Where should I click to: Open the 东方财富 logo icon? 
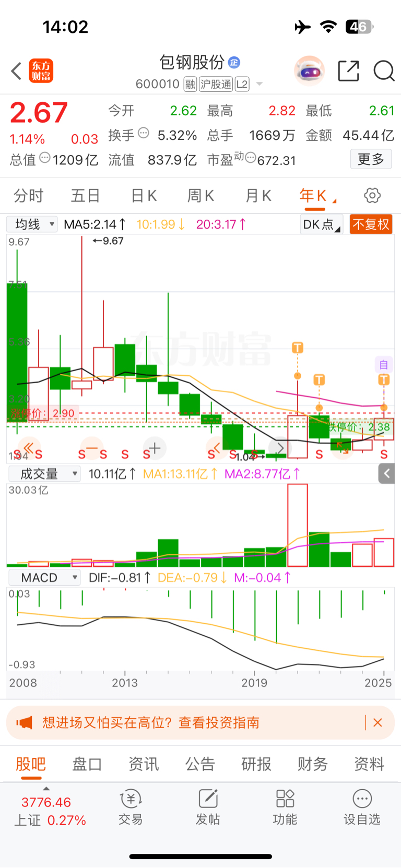[41, 71]
